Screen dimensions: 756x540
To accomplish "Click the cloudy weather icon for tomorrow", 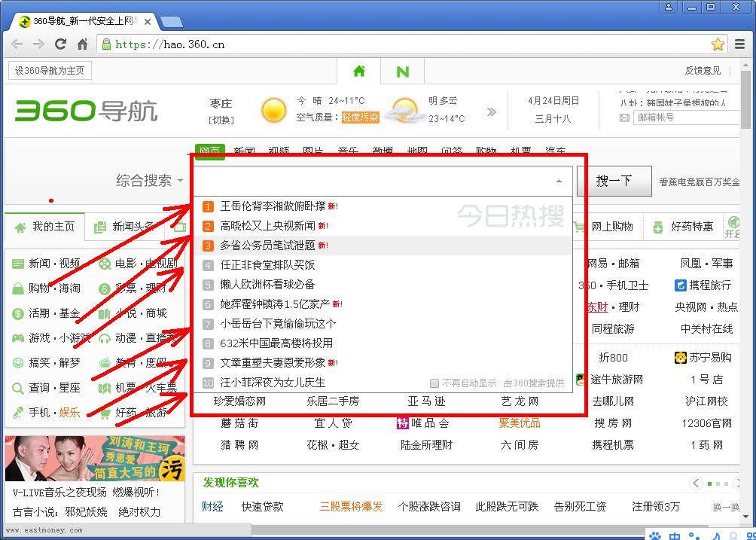I will pyautogui.click(x=405, y=111).
